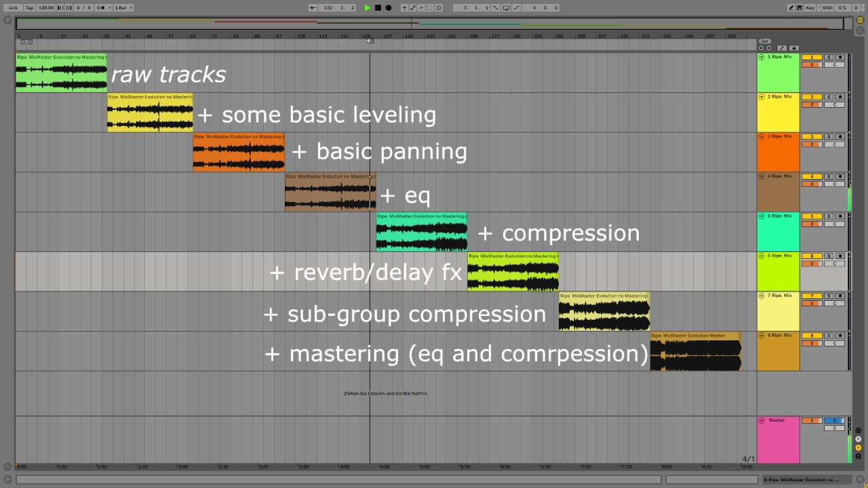Toggle detail view triangle at bottom right

pyautogui.click(x=860, y=479)
